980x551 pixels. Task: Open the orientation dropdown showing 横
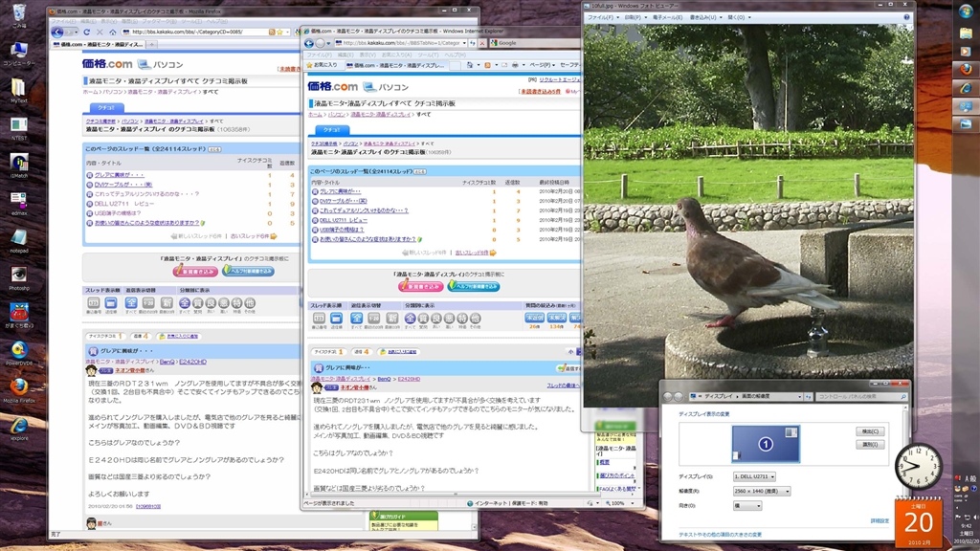click(747, 505)
